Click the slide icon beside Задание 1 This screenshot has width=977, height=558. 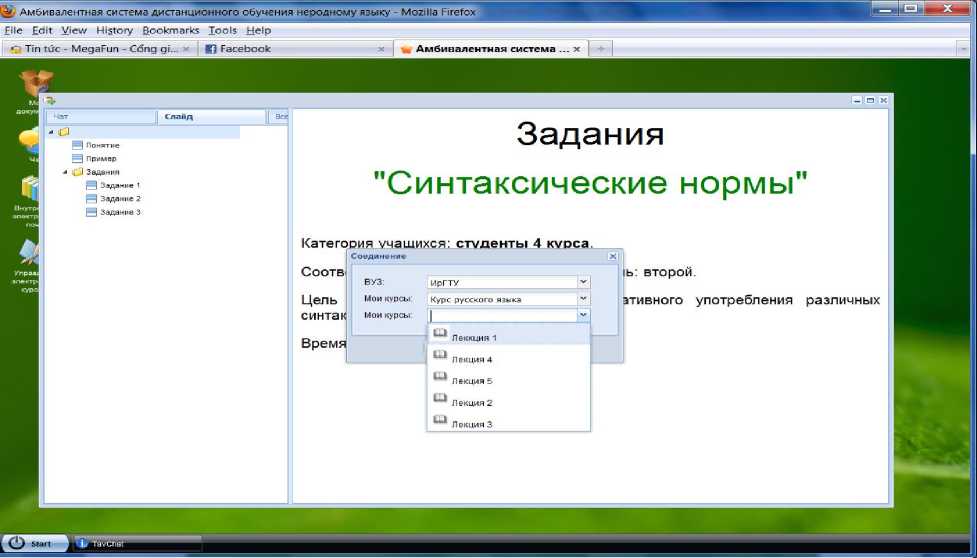tap(92, 186)
